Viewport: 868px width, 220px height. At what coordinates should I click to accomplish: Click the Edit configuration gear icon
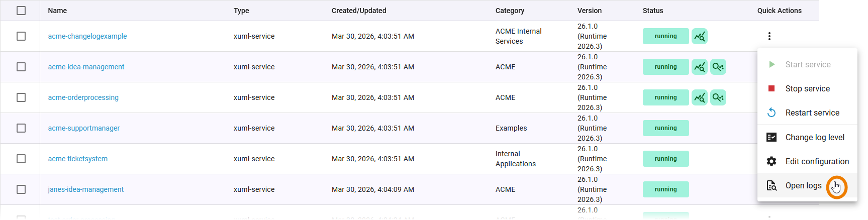[x=771, y=161]
